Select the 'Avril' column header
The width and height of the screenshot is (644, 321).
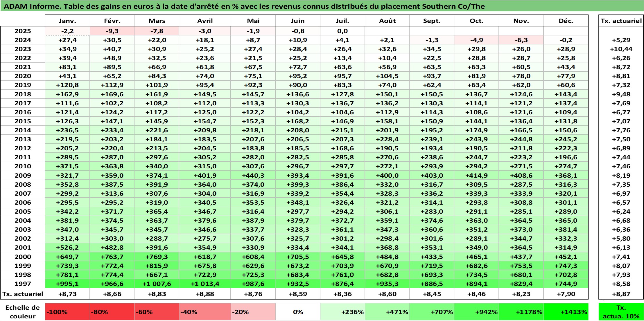pyautogui.click(x=205, y=21)
